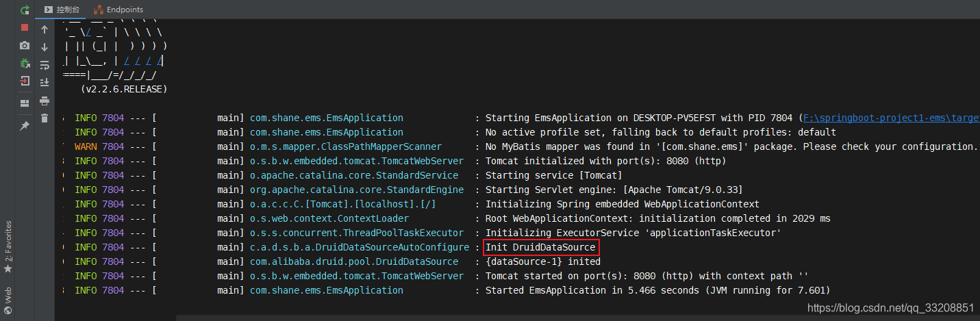
Task: Click 'Starting service [Tomcat]' message
Action: tap(553, 175)
